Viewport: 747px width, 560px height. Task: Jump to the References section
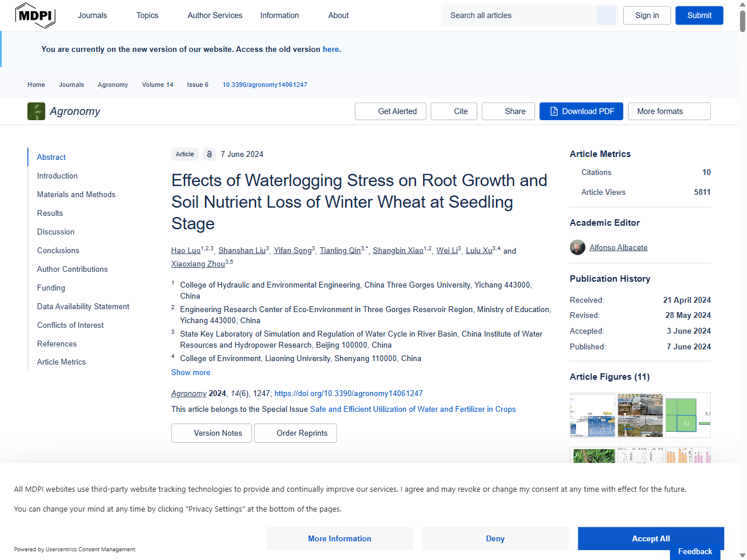point(57,344)
